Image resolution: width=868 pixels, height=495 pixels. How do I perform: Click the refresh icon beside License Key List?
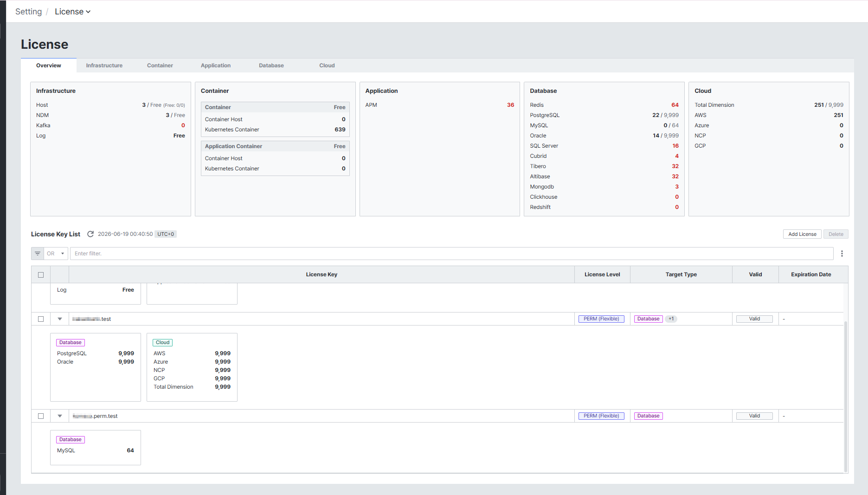90,234
